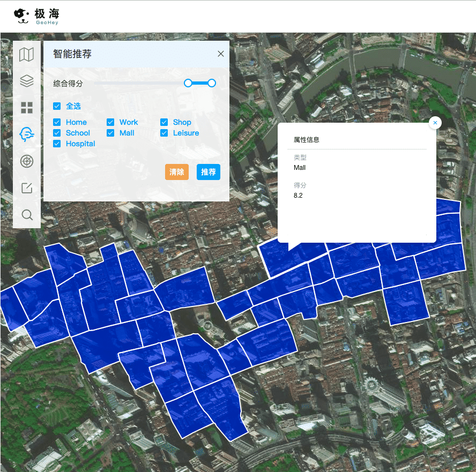Open the radar target analysis icon

click(x=26, y=161)
